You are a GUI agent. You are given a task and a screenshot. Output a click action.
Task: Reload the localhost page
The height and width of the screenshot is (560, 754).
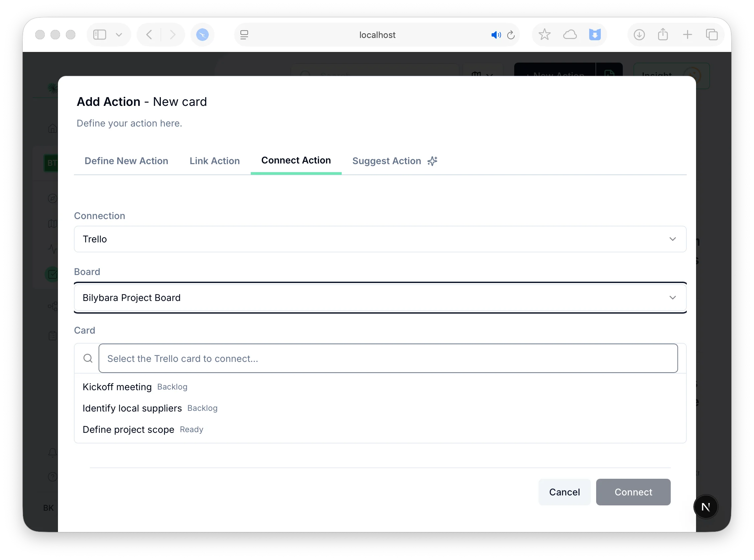pos(511,35)
